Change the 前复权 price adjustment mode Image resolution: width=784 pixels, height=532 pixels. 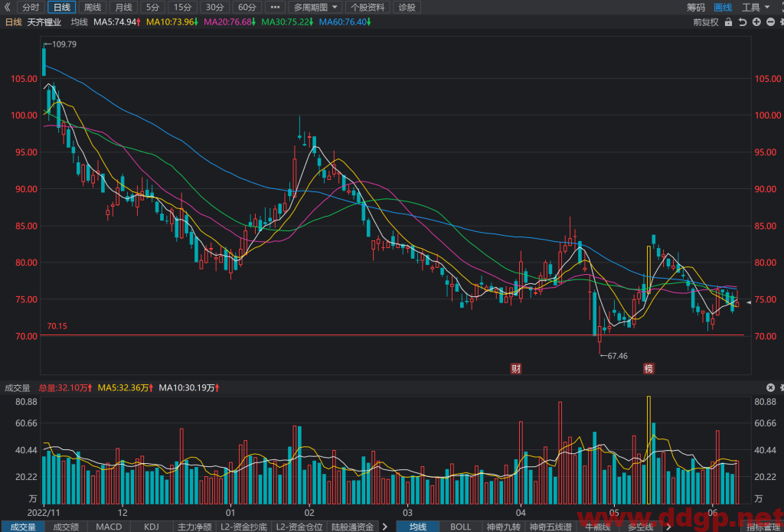point(705,22)
